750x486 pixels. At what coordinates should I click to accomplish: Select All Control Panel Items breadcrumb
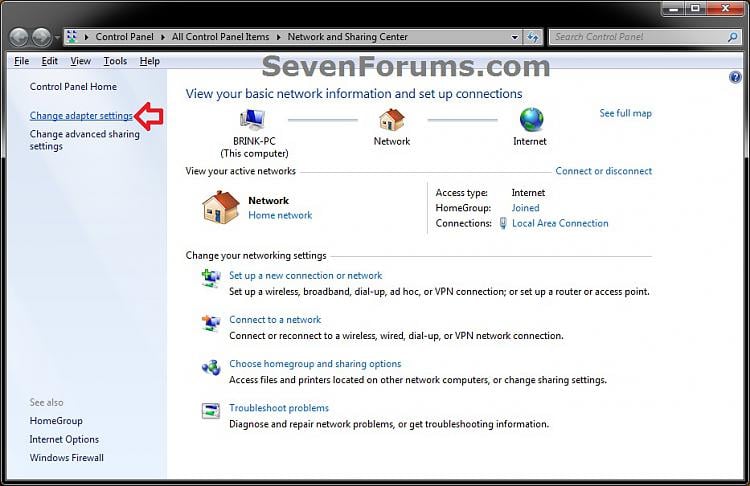click(221, 37)
